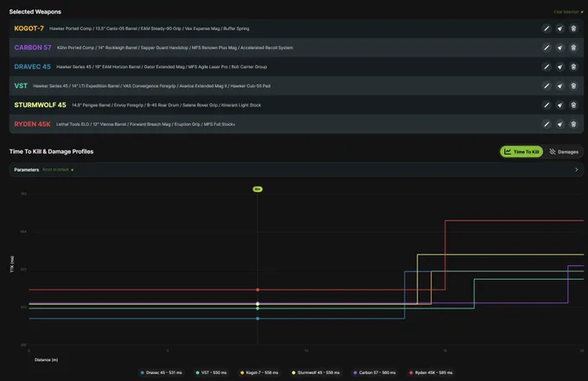The width and height of the screenshot is (588, 381).
Task: Switch to the Time To Kill view
Action: (521, 152)
